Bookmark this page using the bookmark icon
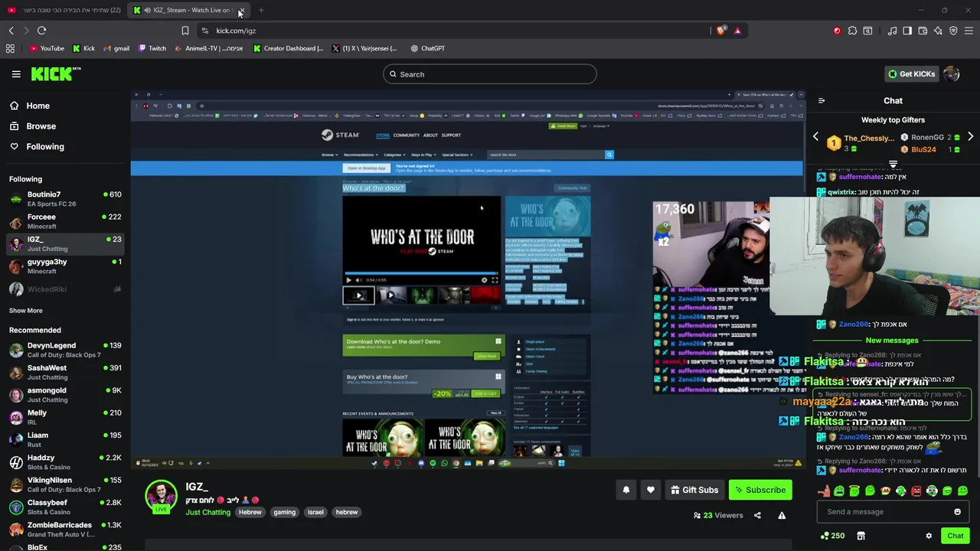The image size is (980, 551). (185, 31)
